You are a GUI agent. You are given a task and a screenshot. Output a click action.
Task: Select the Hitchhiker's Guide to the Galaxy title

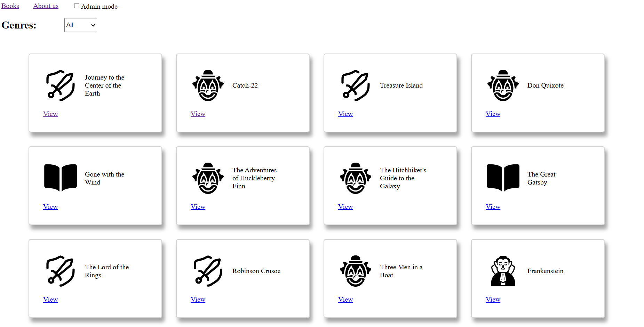403,178
